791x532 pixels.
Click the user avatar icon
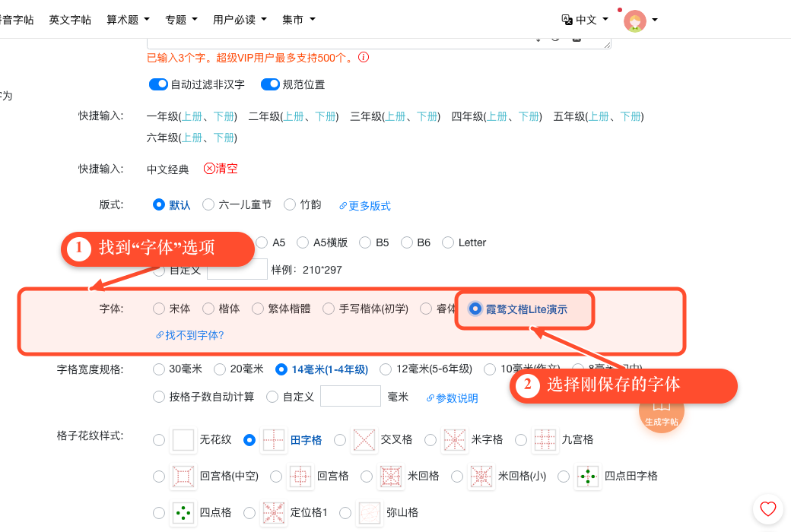point(634,21)
